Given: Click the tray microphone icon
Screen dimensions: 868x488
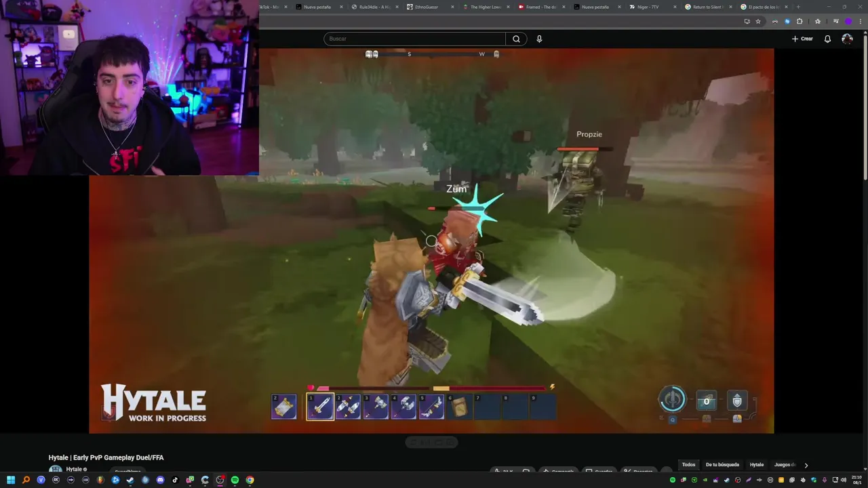Looking at the screenshot, I should tap(825, 480).
